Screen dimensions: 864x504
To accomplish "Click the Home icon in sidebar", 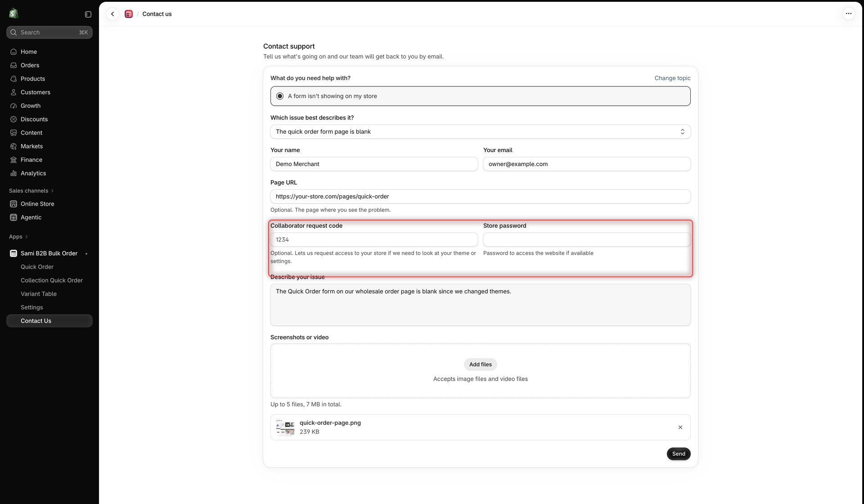I will tap(13, 52).
